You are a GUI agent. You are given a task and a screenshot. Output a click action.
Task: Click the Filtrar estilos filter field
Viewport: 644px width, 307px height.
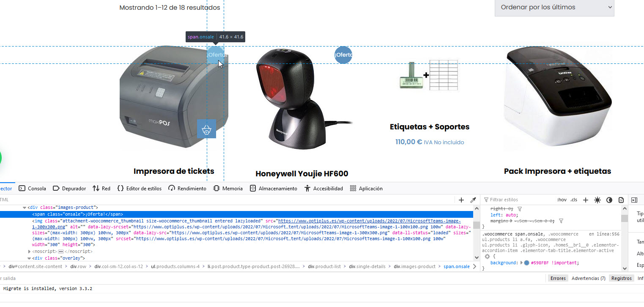pyautogui.click(x=518, y=200)
